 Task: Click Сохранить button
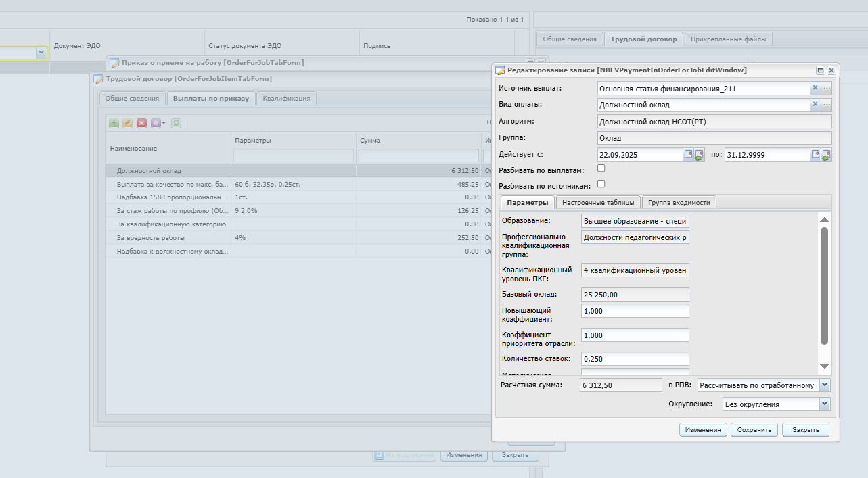(x=754, y=430)
